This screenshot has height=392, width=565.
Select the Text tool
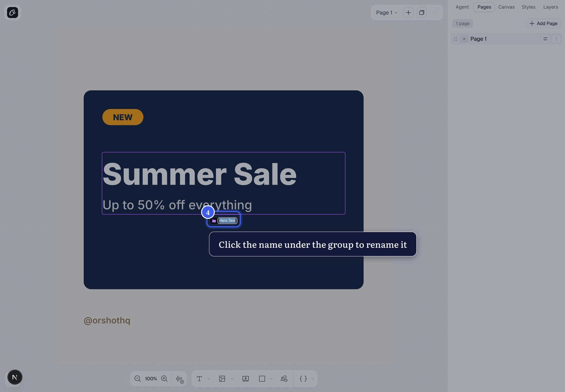click(x=199, y=379)
